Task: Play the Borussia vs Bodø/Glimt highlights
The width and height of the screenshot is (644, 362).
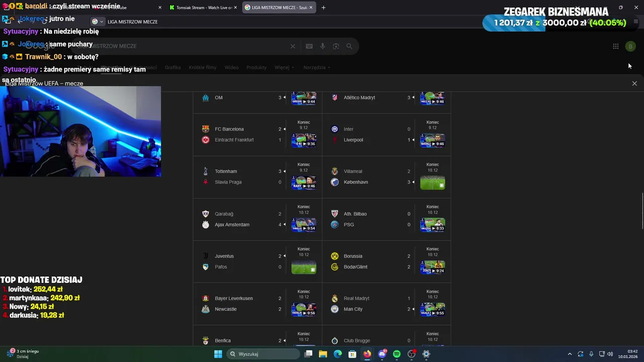Action: (433, 267)
